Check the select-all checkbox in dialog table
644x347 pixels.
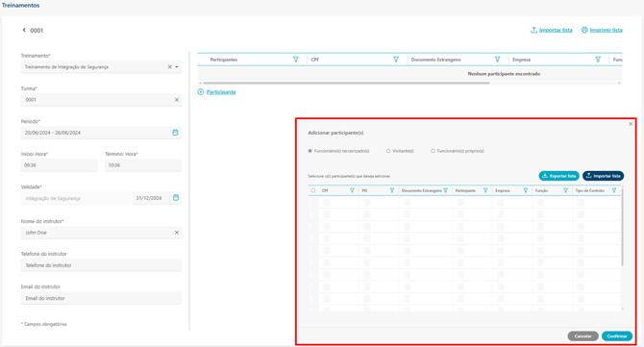pos(313,190)
